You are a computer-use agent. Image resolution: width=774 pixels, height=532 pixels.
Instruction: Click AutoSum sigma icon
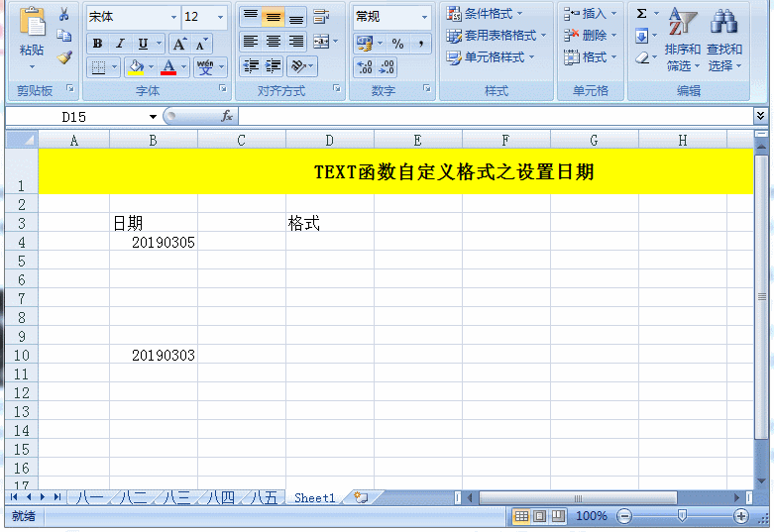pyautogui.click(x=642, y=14)
